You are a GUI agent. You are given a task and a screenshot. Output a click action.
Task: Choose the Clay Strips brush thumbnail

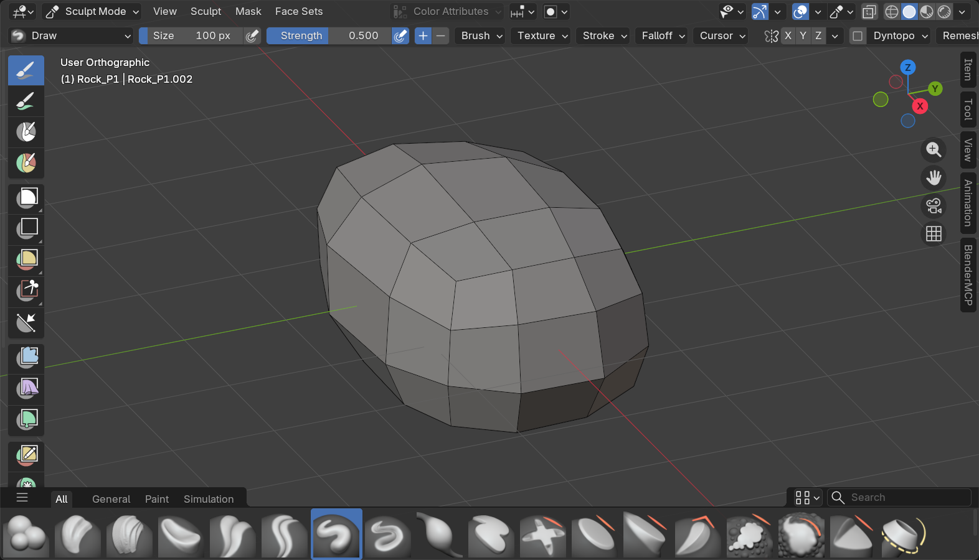point(129,534)
